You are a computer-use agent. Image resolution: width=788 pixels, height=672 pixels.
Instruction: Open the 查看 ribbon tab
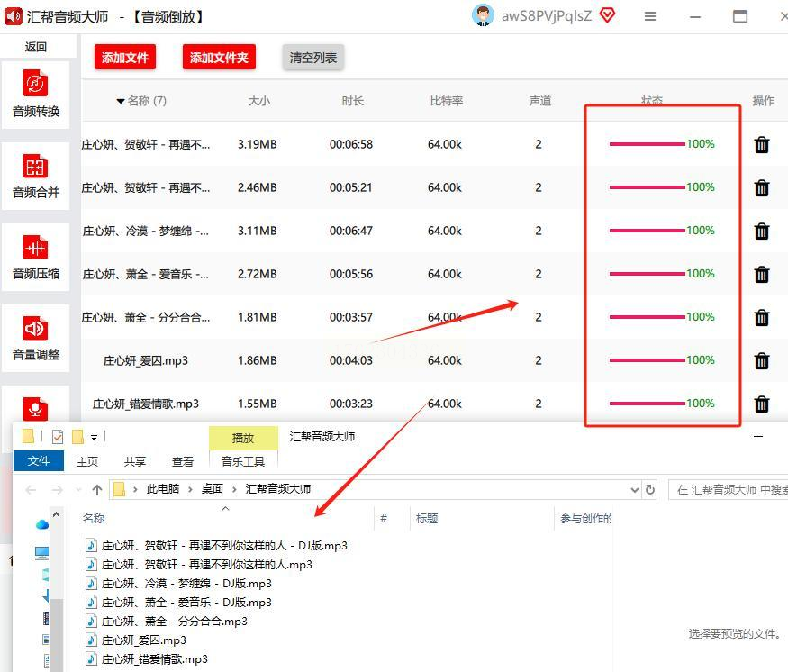pos(183,461)
